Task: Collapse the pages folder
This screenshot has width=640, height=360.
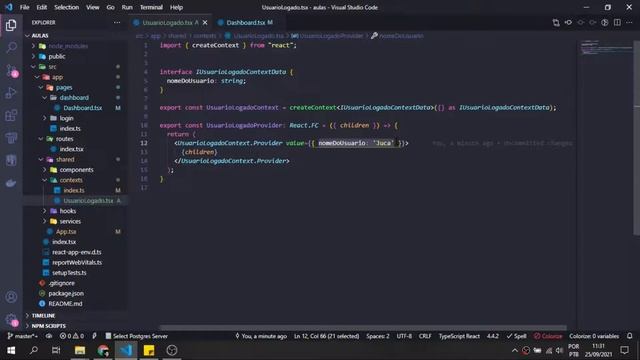Action: click(64, 87)
